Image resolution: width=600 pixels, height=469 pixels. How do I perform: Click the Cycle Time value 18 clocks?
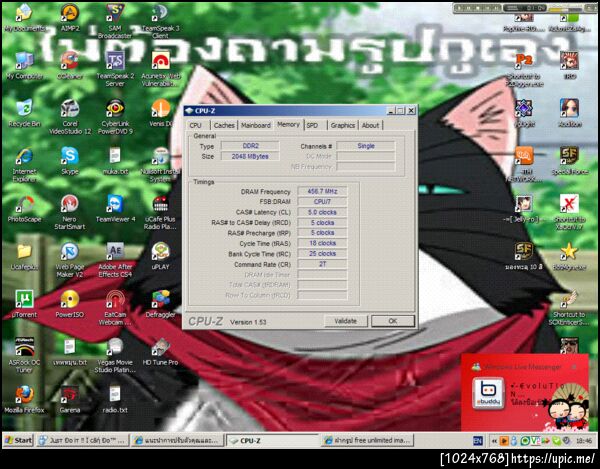point(322,243)
